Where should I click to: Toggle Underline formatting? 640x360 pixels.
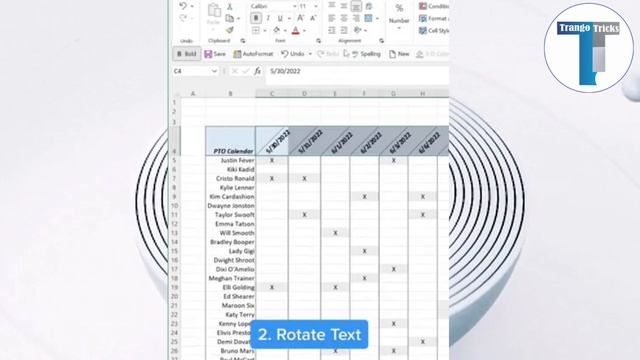pos(280,18)
